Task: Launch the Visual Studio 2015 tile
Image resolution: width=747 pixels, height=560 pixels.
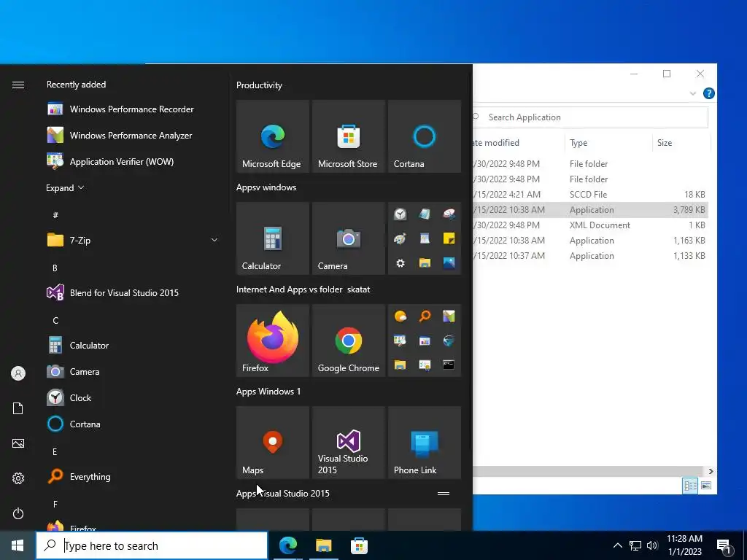Action: (348, 443)
